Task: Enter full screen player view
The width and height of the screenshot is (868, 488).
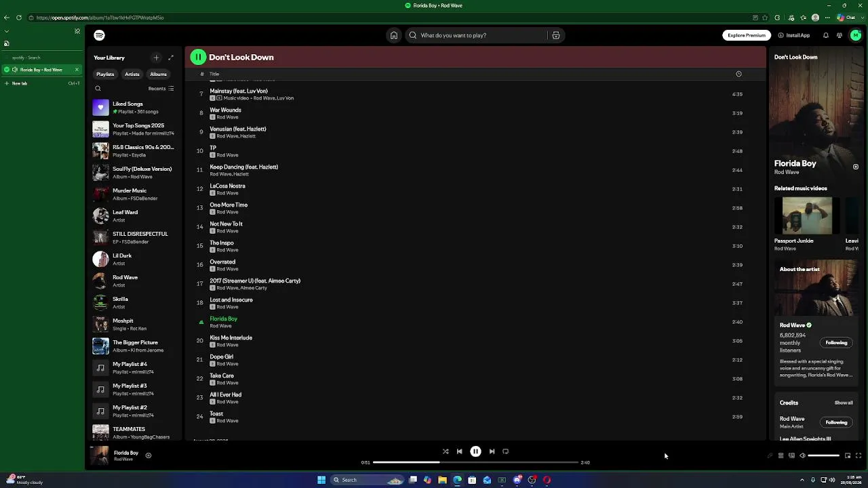Action: 858,455
